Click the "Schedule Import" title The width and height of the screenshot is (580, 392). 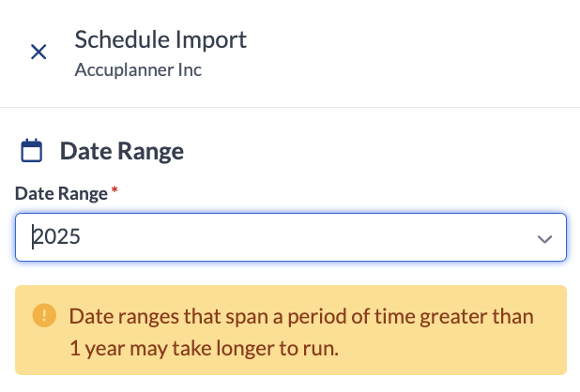click(x=160, y=39)
